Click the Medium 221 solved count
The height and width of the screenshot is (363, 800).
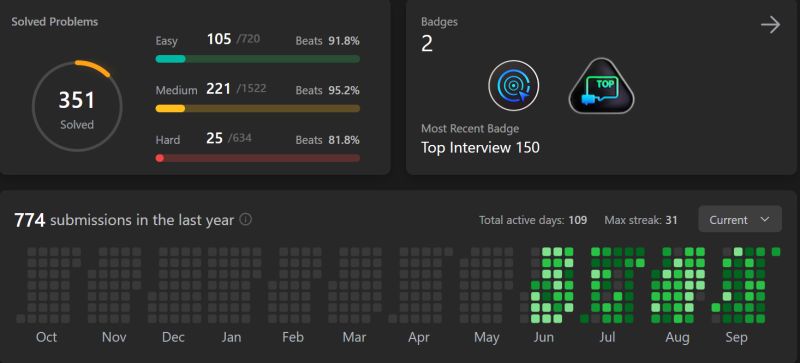pos(218,89)
